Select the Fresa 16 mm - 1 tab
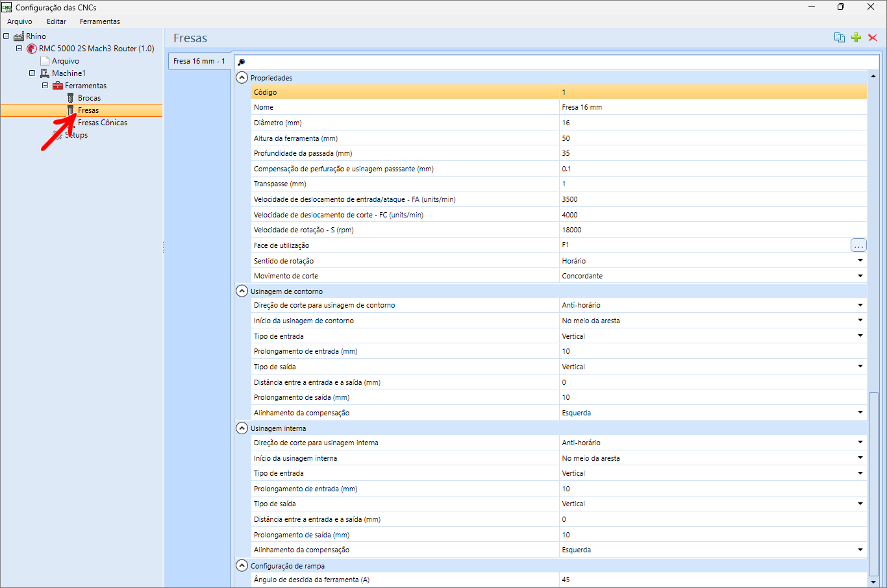This screenshot has height=588, width=887. point(199,61)
